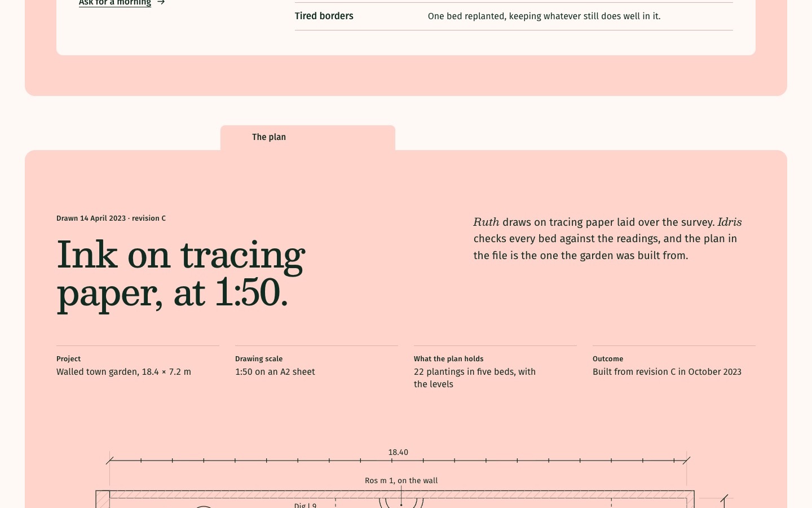The width and height of the screenshot is (812, 508).
Task: Click the '18.40' dimension label on the plan
Action: tap(398, 453)
